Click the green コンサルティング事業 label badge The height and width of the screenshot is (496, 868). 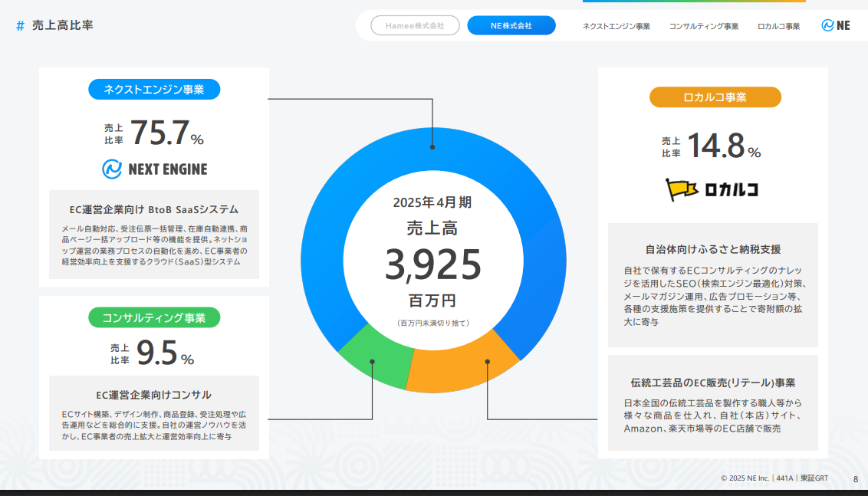(x=154, y=317)
